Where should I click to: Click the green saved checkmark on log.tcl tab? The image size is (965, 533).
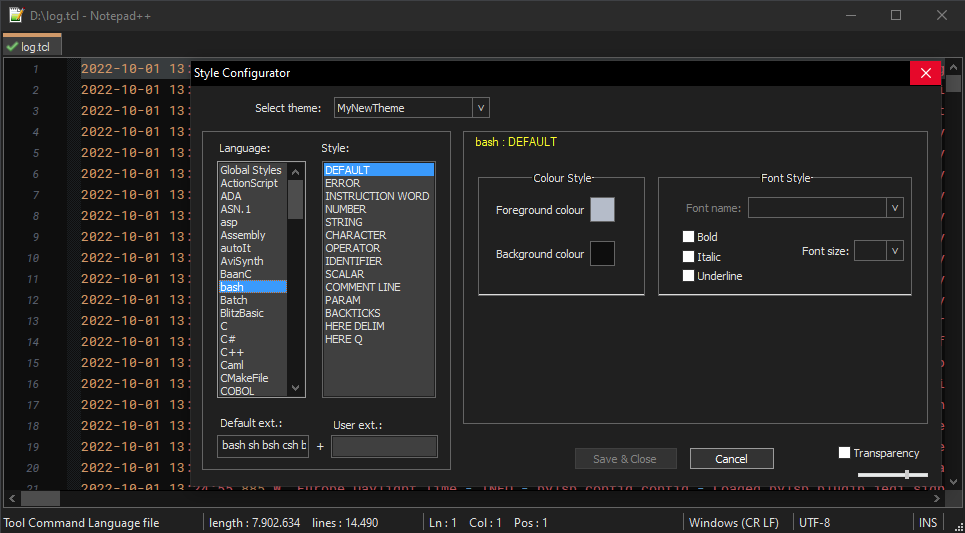pyautogui.click(x=11, y=47)
